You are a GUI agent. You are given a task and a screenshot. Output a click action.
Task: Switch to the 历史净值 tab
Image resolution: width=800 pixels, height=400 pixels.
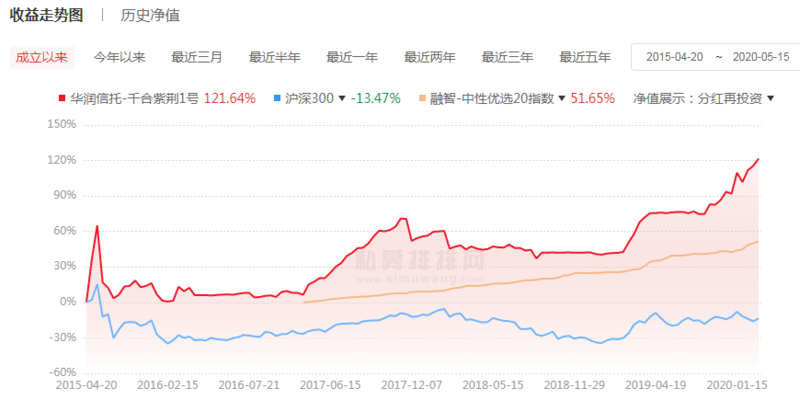click(151, 16)
